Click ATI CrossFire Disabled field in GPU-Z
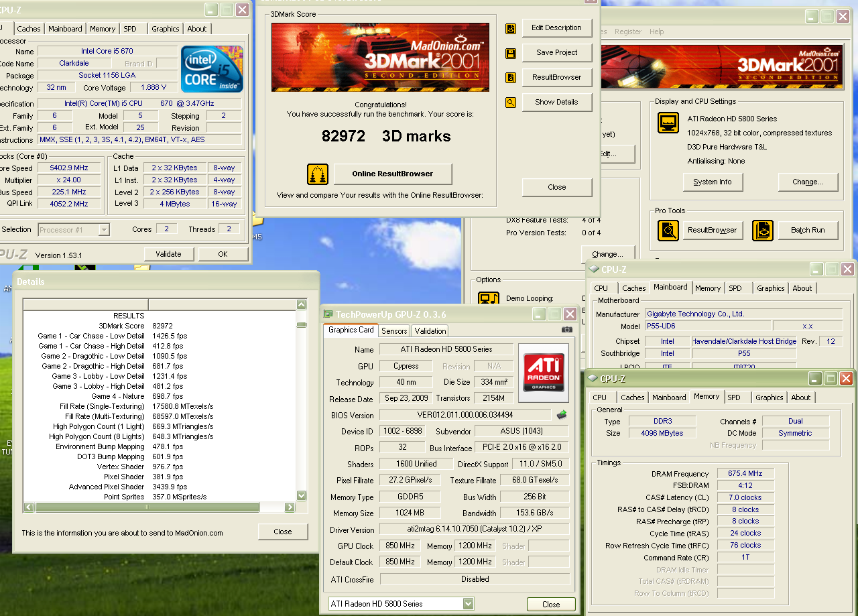Image resolution: width=858 pixels, height=616 pixels. 475,580
